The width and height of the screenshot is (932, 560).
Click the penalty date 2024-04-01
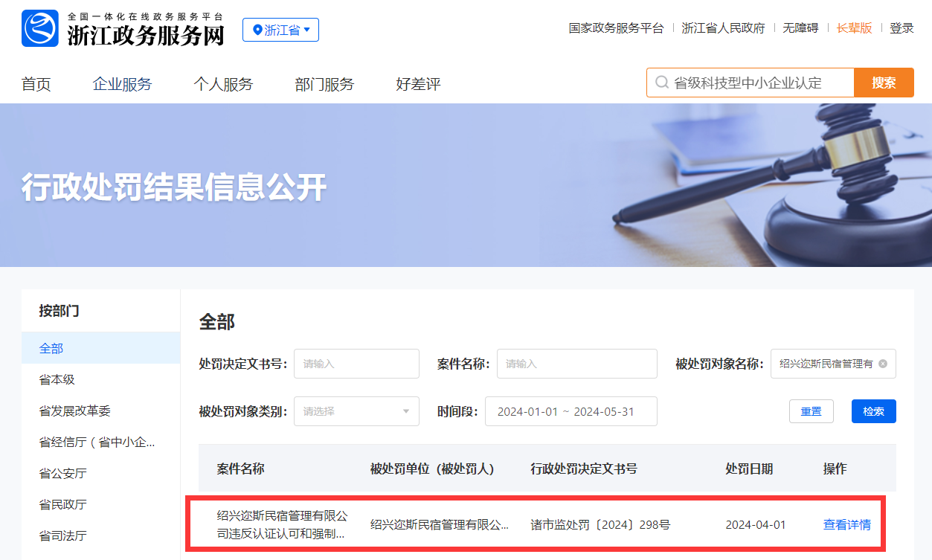pos(755,524)
